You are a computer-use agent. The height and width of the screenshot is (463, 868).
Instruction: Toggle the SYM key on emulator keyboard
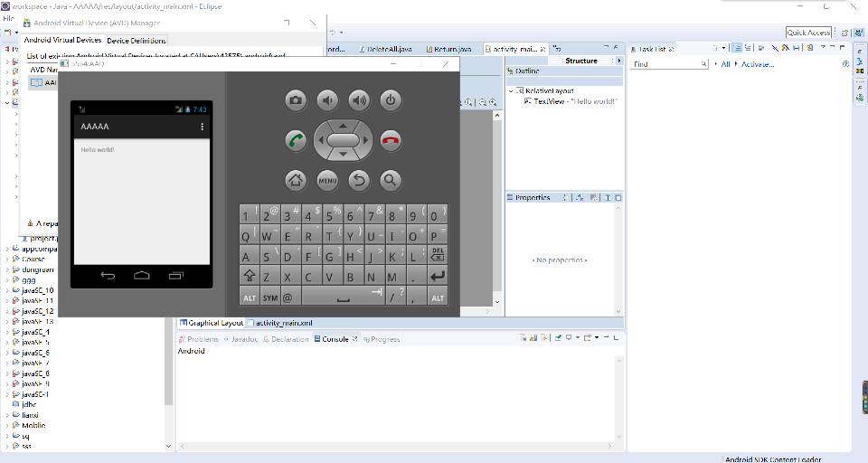[x=270, y=298]
